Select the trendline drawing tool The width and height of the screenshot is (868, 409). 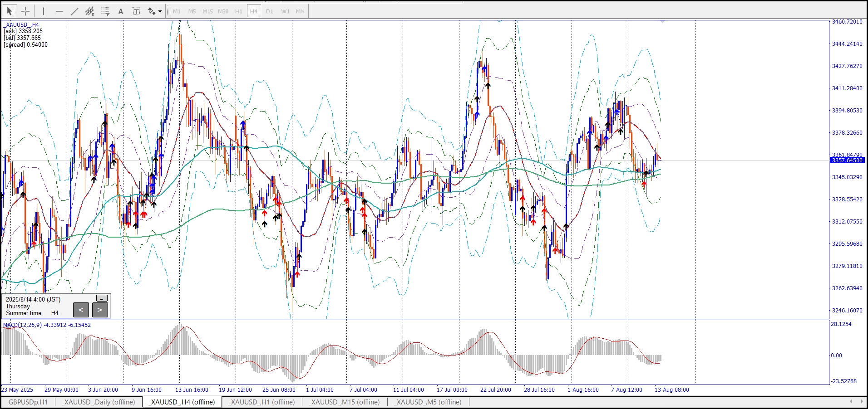click(x=74, y=11)
